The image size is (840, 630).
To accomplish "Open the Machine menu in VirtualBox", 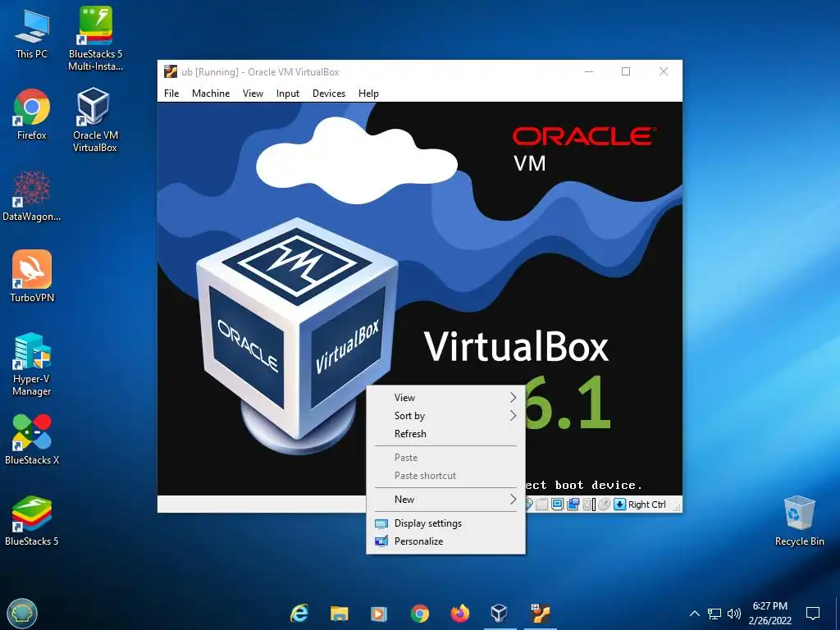I will pyautogui.click(x=211, y=94).
